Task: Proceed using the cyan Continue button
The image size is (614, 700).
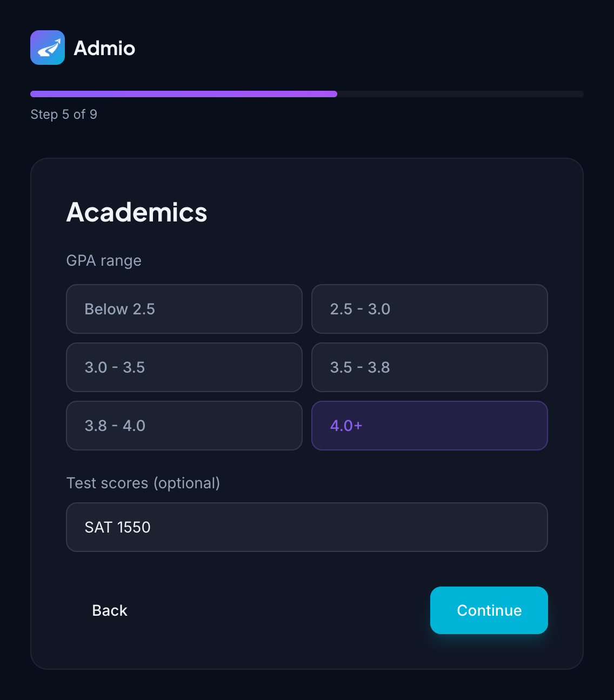Action: (x=489, y=610)
